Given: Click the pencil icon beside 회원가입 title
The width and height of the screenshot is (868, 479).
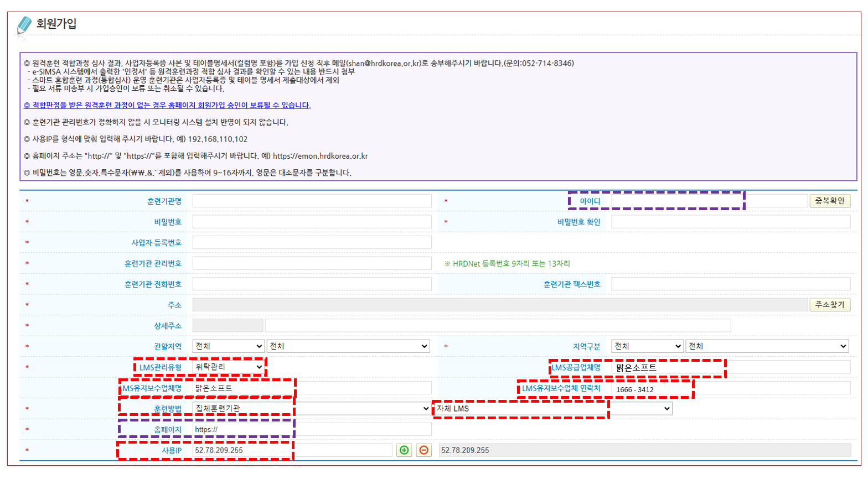Looking at the screenshot, I should pyautogui.click(x=24, y=25).
